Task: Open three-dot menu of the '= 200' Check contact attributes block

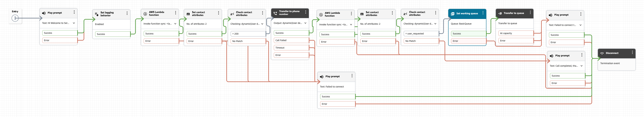Action: (x=263, y=13)
